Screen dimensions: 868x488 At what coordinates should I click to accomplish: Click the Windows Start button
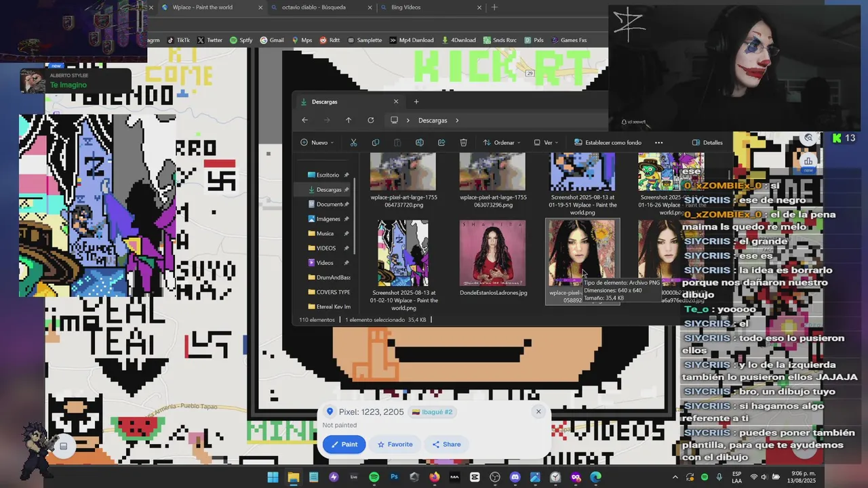[x=273, y=477]
